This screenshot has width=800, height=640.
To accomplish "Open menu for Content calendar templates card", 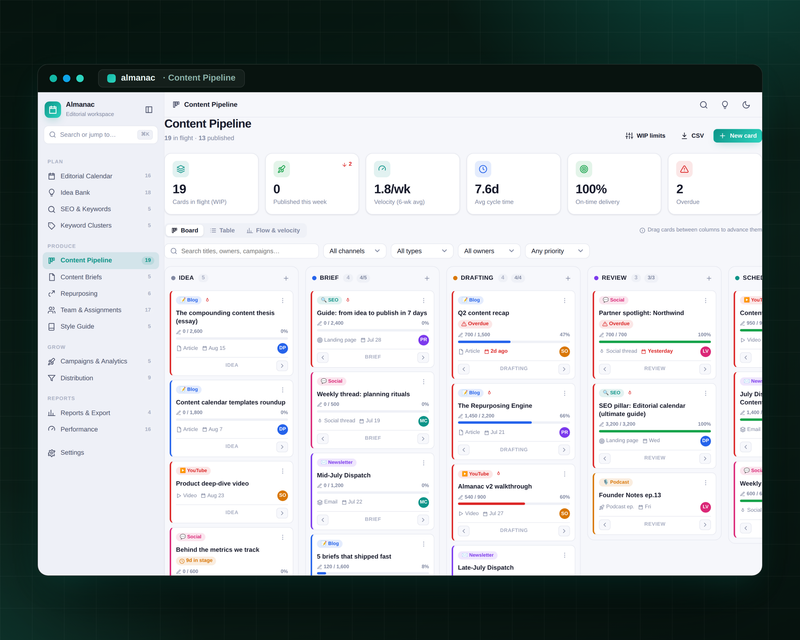I will coord(283,390).
